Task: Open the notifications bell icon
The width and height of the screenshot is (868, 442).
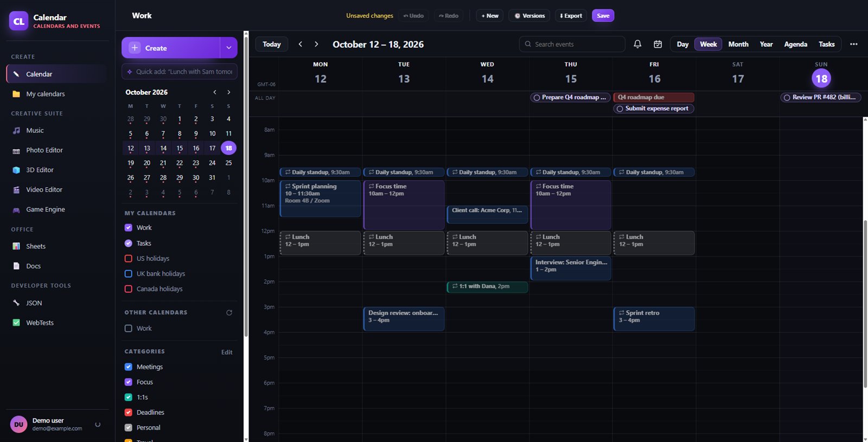Action: [637, 44]
